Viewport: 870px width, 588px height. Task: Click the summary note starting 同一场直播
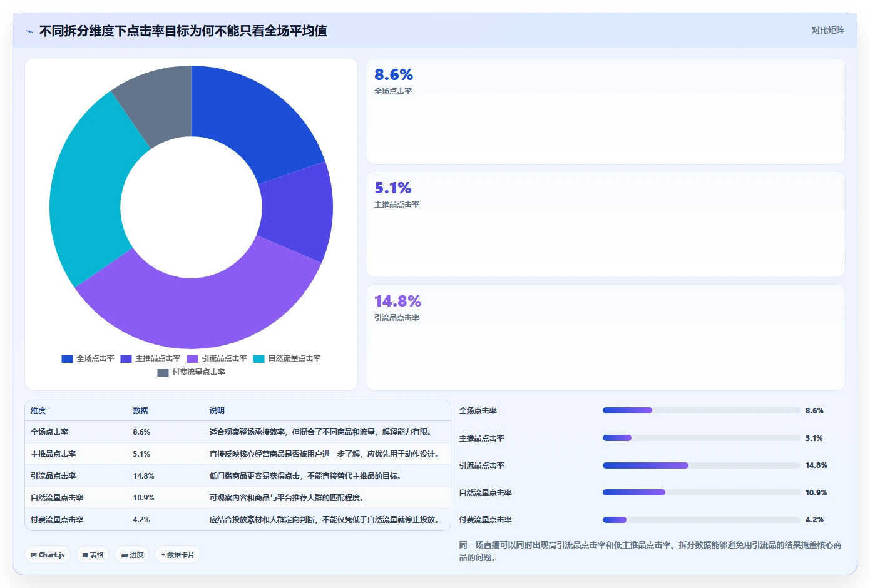click(650, 551)
